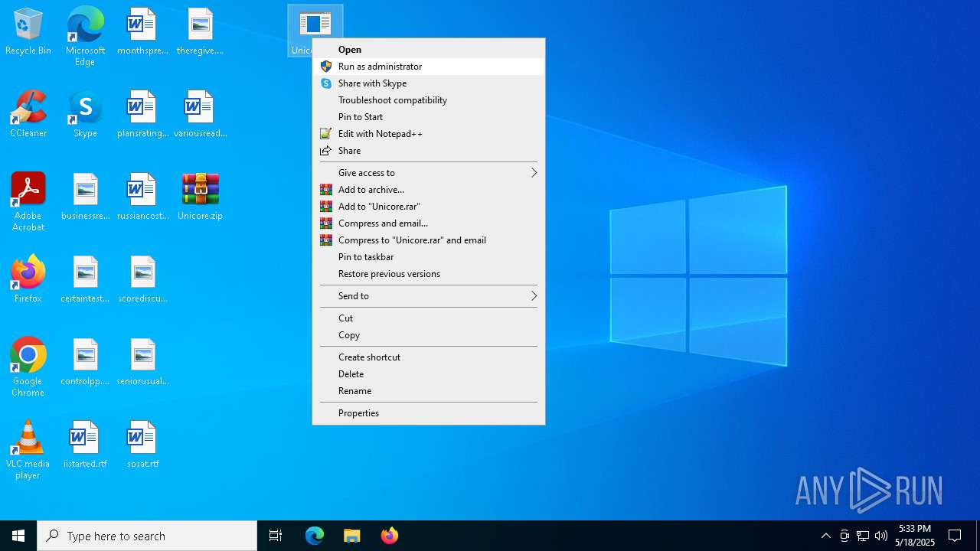This screenshot has height=551, width=980.
Task: Choose Add to archive...
Action: pyautogui.click(x=428, y=190)
